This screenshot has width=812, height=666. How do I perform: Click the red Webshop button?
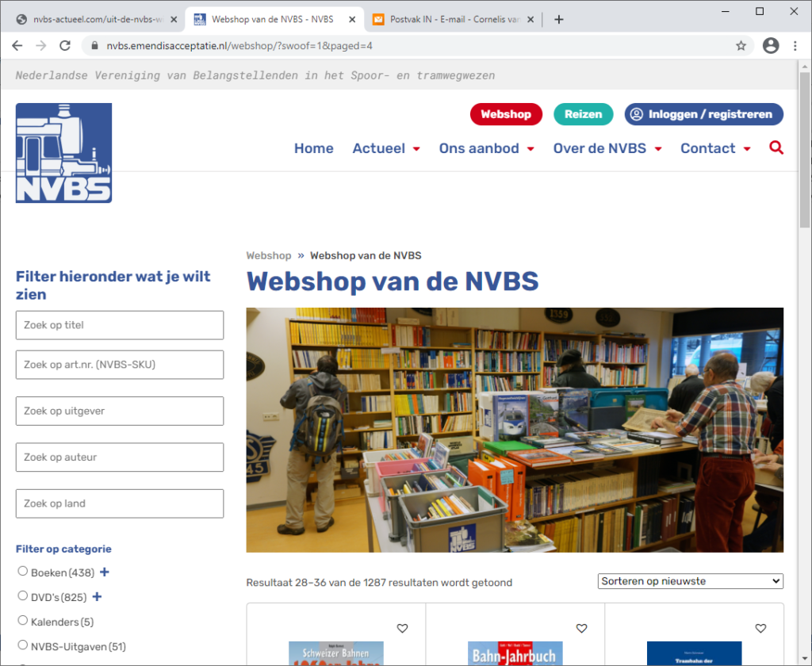click(x=506, y=114)
